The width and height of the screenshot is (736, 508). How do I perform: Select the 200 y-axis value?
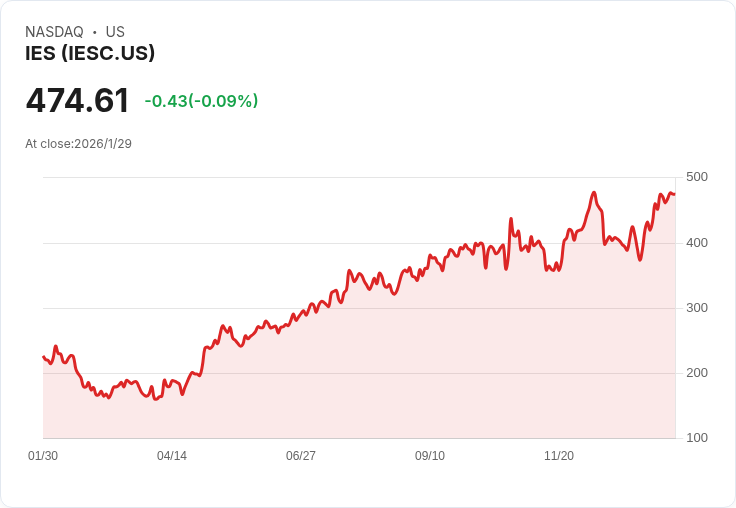click(697, 373)
